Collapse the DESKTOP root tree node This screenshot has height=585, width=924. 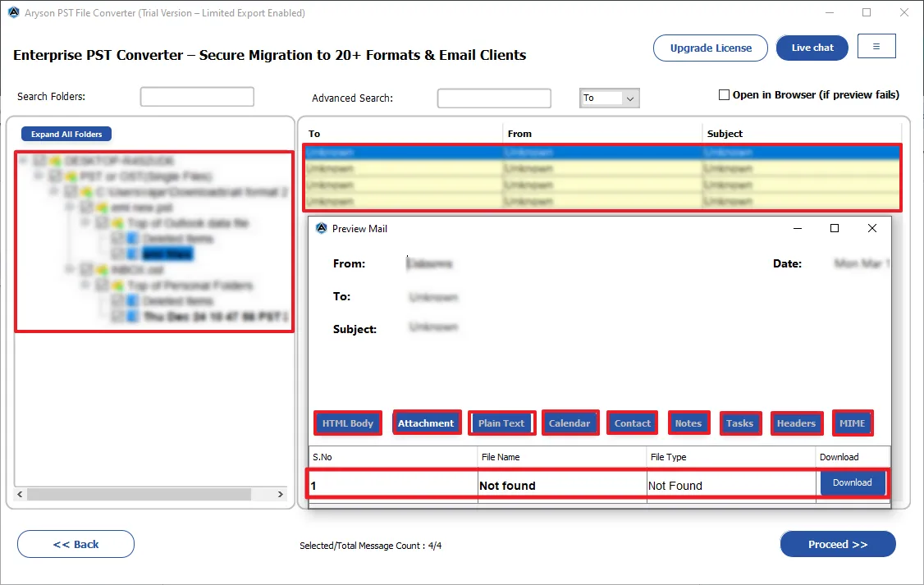click(24, 160)
